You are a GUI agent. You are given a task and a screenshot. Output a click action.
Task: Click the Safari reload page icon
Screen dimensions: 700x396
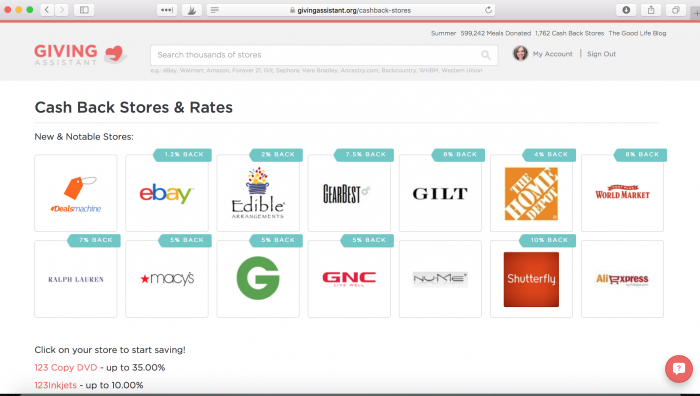(488, 10)
